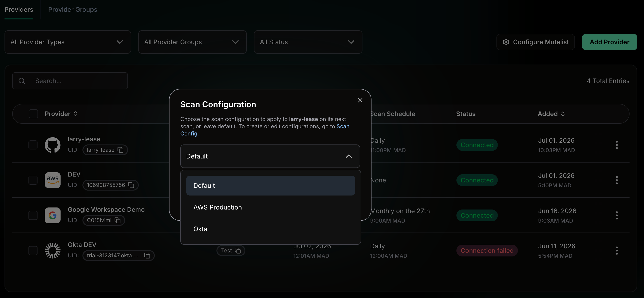Click Scan Schedule column header

(x=393, y=114)
